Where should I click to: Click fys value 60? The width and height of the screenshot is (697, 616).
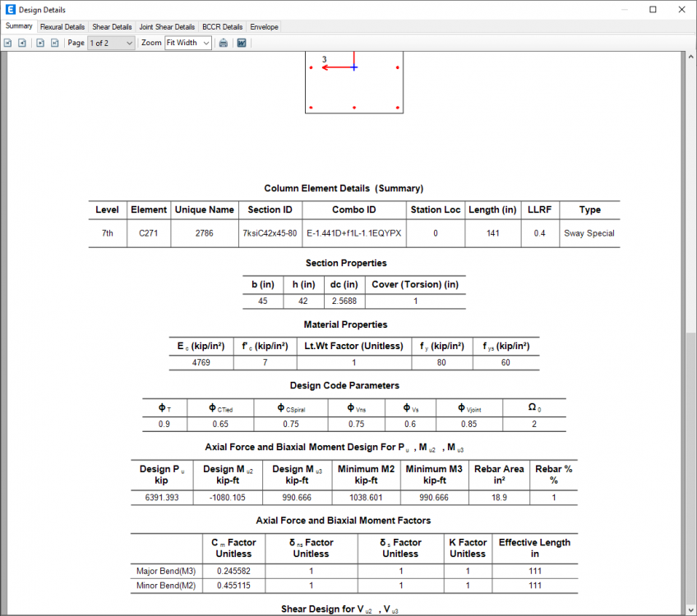(505, 362)
